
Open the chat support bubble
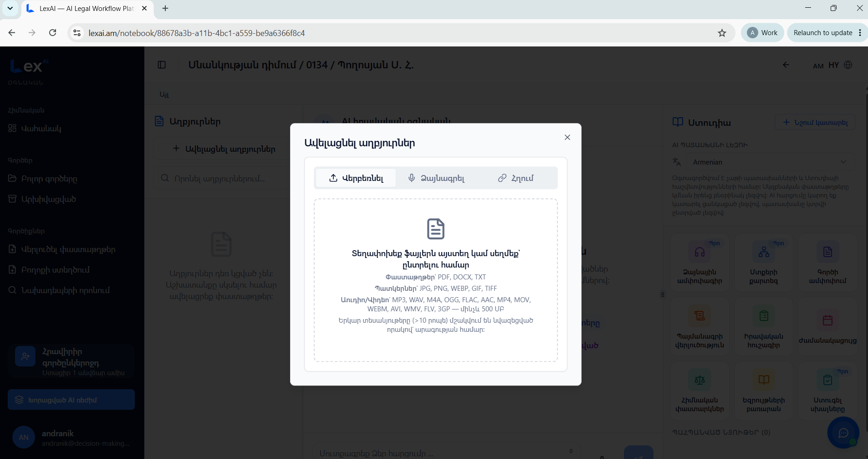[x=843, y=433]
